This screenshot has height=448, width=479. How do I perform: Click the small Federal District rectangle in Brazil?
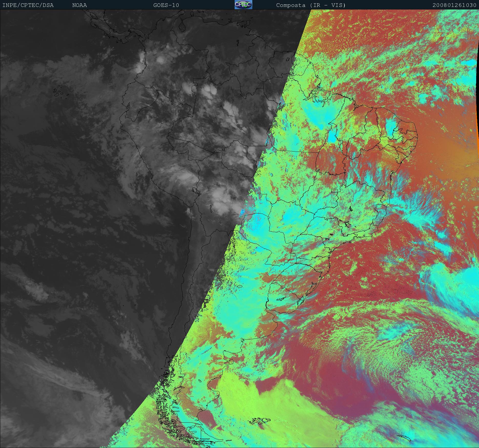[334, 190]
